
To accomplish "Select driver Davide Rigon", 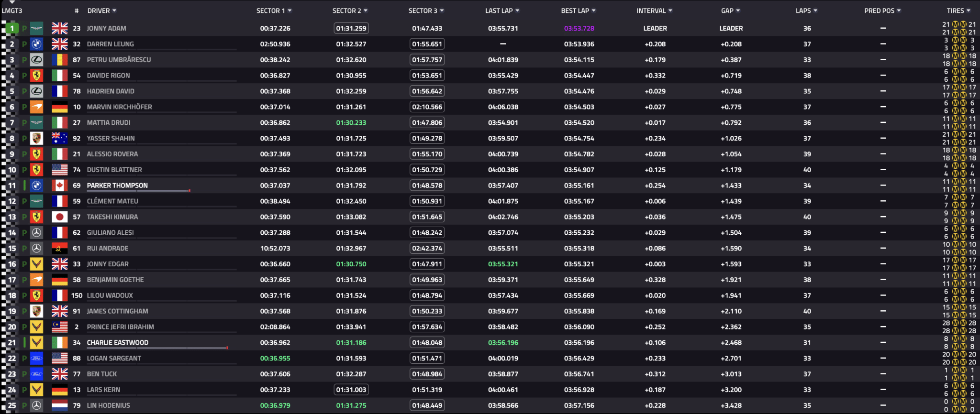I will (x=108, y=76).
